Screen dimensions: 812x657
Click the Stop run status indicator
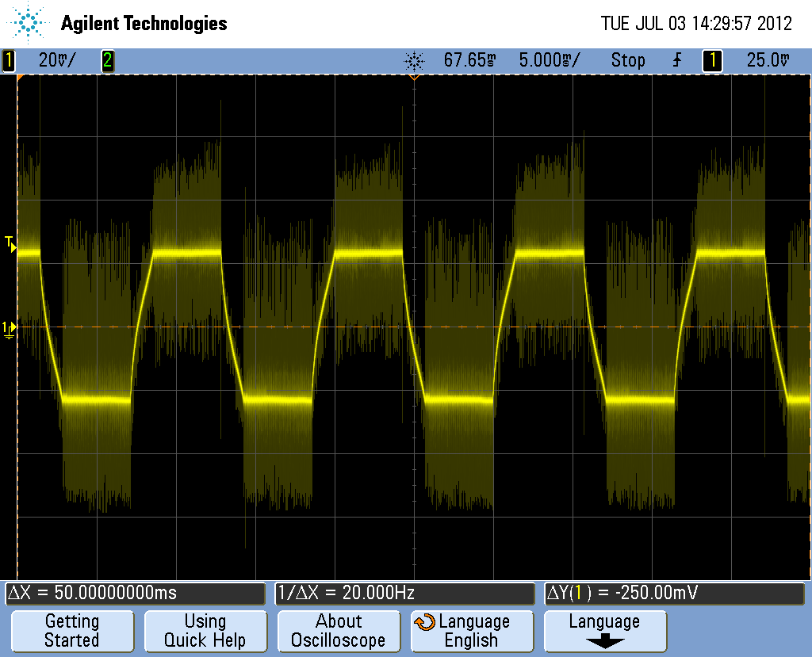628,60
